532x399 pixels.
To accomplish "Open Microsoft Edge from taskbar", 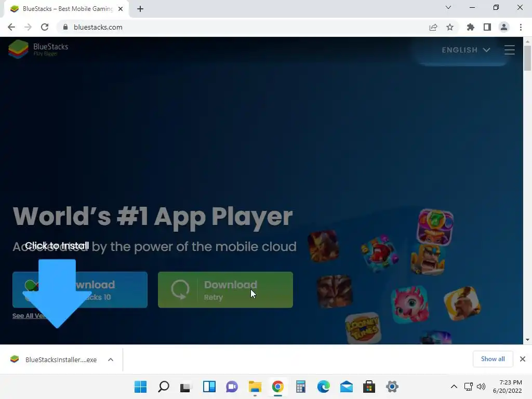I will [323, 387].
